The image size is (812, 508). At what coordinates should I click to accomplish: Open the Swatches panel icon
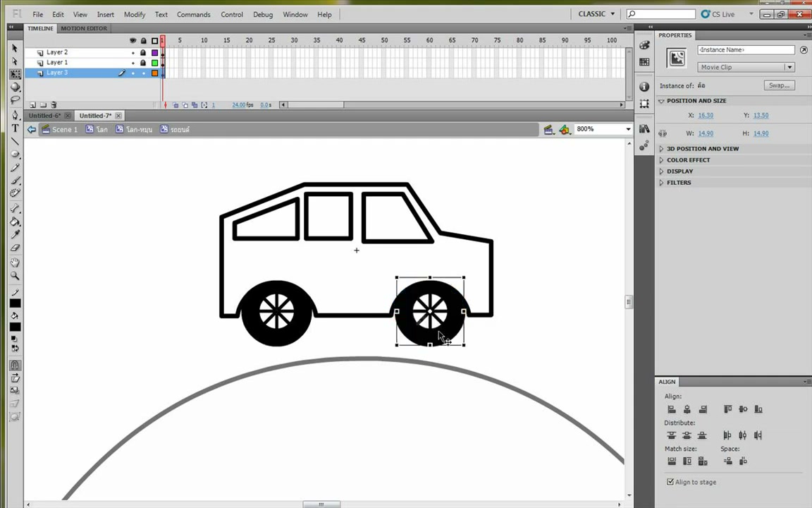click(644, 62)
